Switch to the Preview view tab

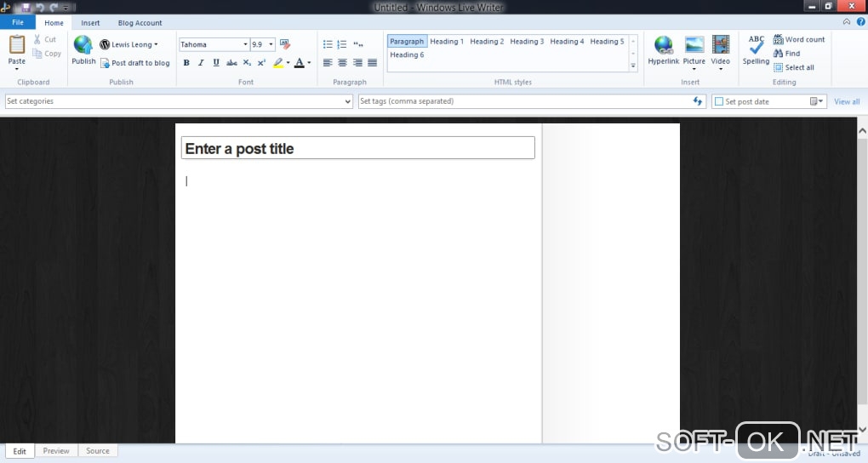pos(56,451)
